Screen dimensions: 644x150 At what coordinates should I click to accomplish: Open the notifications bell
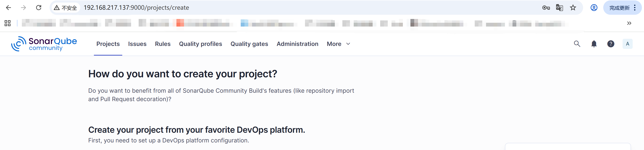(594, 44)
